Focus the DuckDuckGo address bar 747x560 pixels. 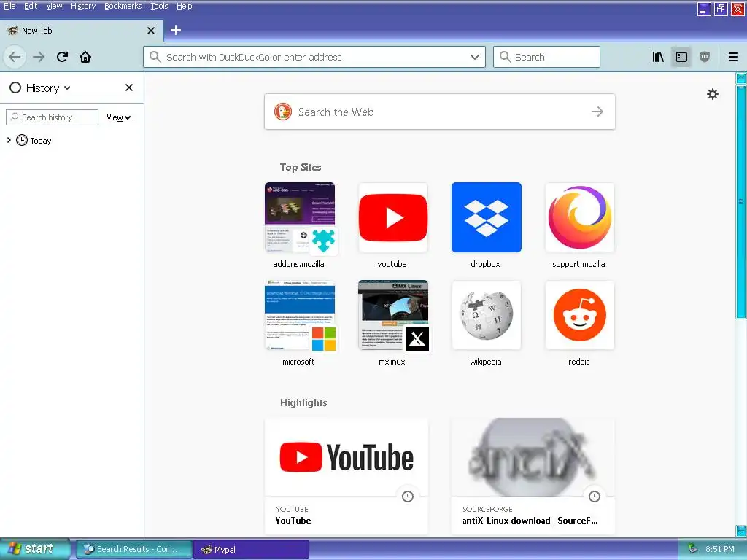pyautogui.click(x=314, y=57)
